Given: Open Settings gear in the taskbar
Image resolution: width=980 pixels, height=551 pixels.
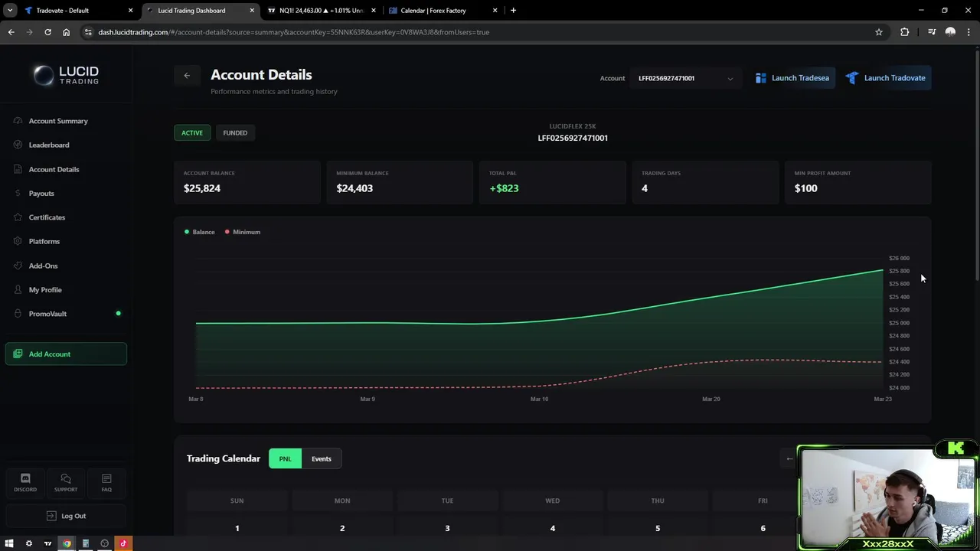Looking at the screenshot, I should (x=29, y=543).
